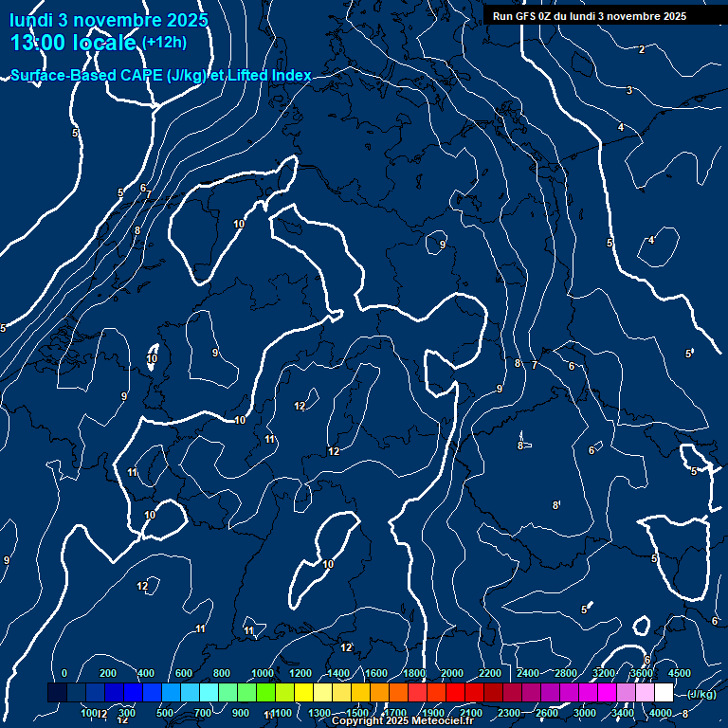The width and height of the screenshot is (728, 728).
Task: Click the 'Copyright 2025 Meteociel.fr' notice
Action: pyautogui.click(x=402, y=720)
